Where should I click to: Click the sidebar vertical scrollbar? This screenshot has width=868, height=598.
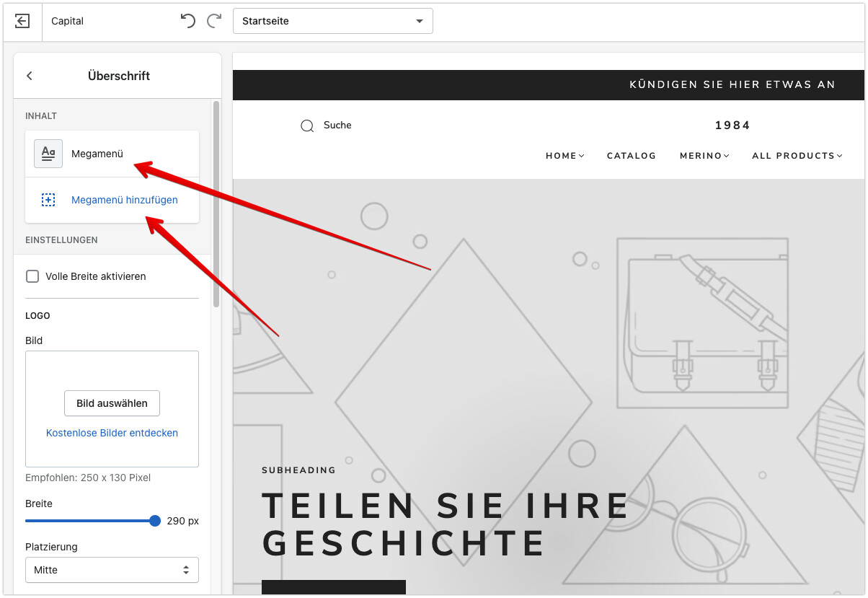216,204
